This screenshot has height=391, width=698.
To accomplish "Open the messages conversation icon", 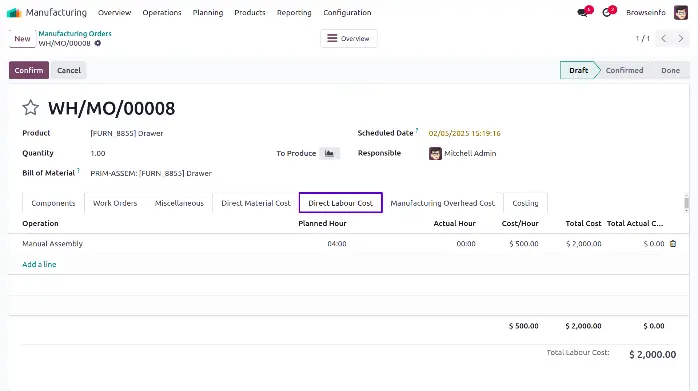I will tap(582, 13).
